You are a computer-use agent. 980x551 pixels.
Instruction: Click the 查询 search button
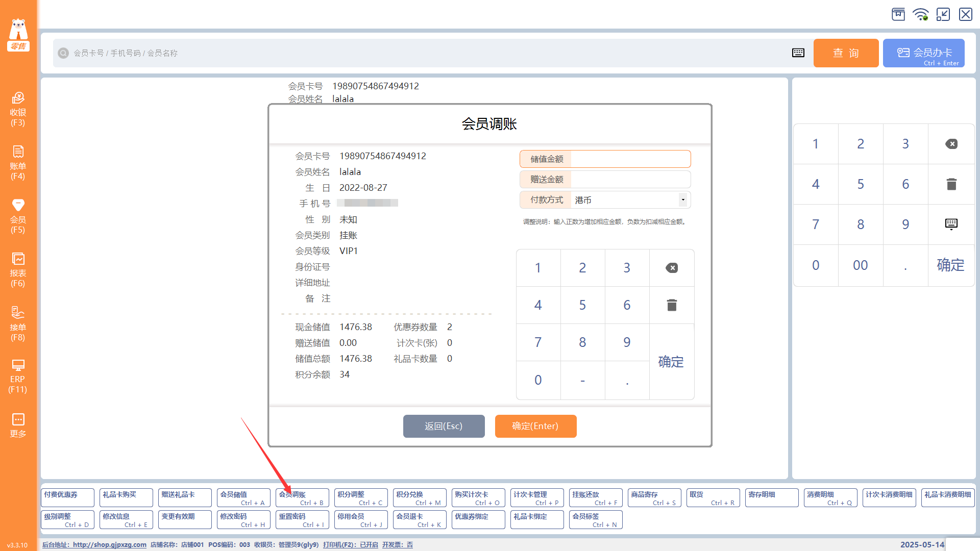tap(846, 53)
